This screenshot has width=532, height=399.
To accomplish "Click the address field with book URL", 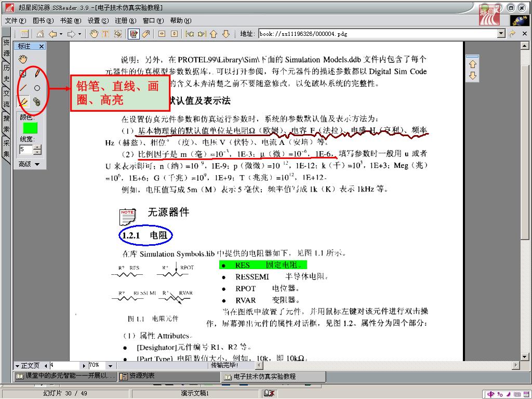I will coord(378,34).
